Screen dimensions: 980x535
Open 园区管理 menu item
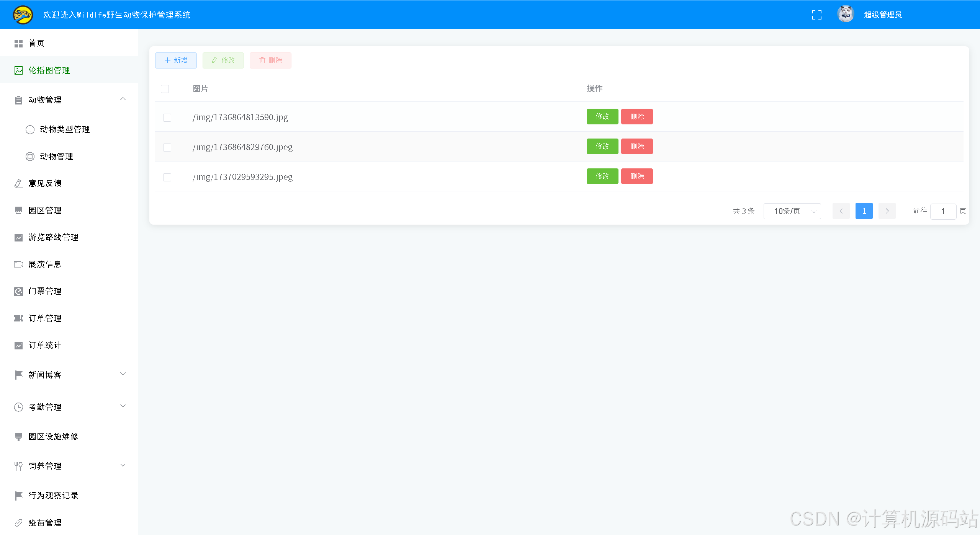pyautogui.click(x=69, y=210)
